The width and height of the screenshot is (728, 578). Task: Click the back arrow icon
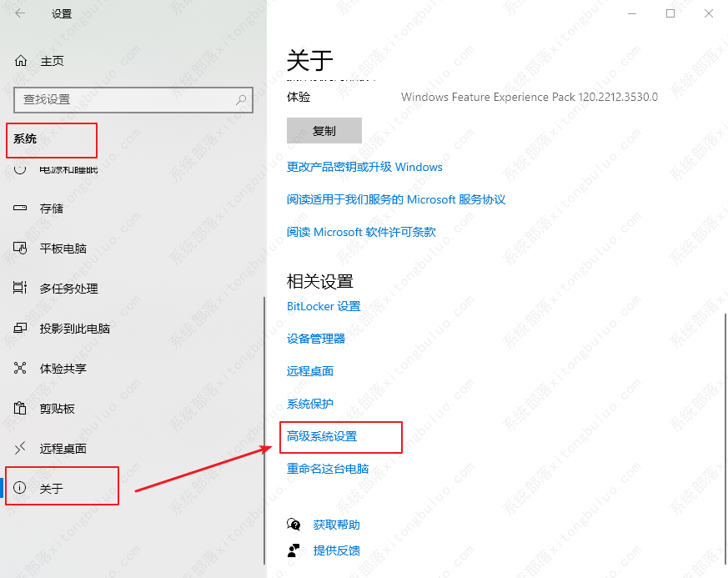coord(20,14)
